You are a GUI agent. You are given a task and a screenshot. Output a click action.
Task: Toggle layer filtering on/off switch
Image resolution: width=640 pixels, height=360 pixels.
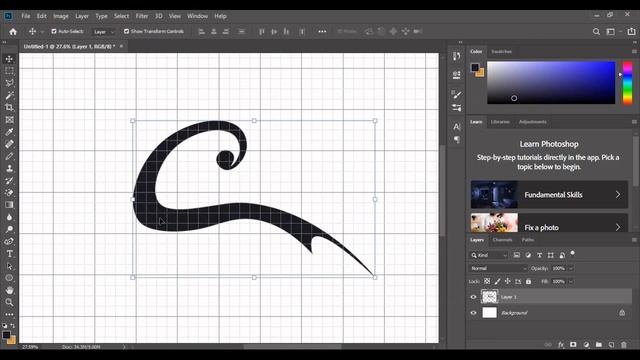pos(573,253)
